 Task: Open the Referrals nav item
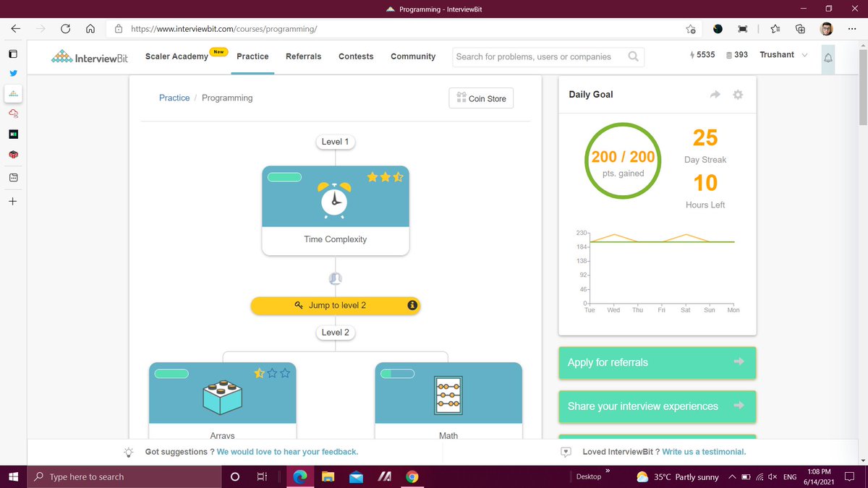[x=303, y=56]
